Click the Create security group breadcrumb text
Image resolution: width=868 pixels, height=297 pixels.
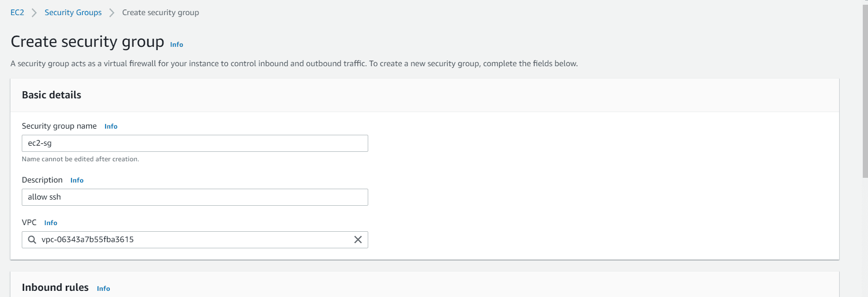pyautogui.click(x=160, y=12)
